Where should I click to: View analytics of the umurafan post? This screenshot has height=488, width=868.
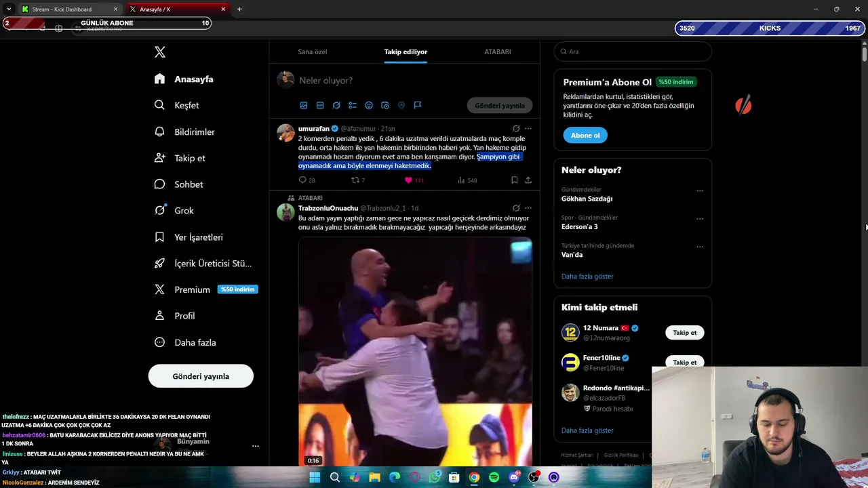[467, 180]
